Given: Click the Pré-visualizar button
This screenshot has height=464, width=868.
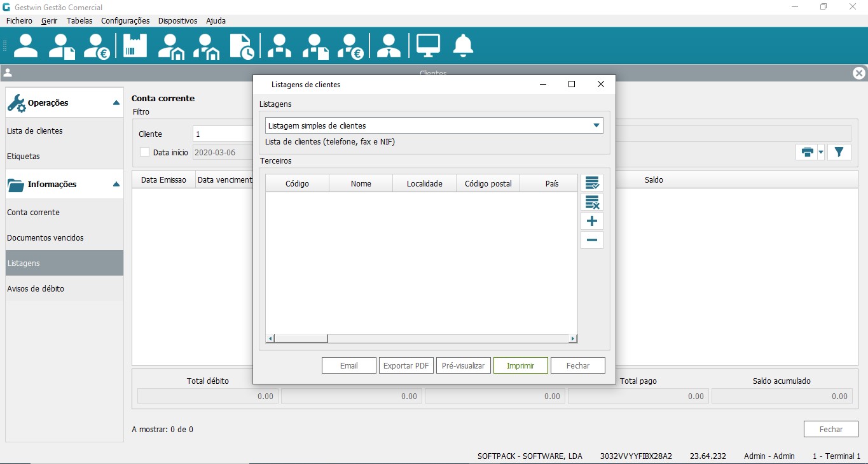Looking at the screenshot, I should tap(464, 365).
